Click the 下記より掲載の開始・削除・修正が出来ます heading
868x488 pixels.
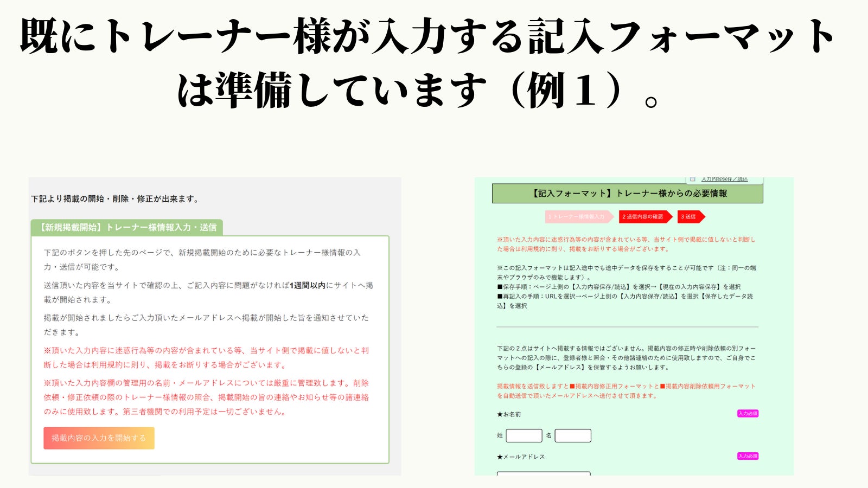115,199
